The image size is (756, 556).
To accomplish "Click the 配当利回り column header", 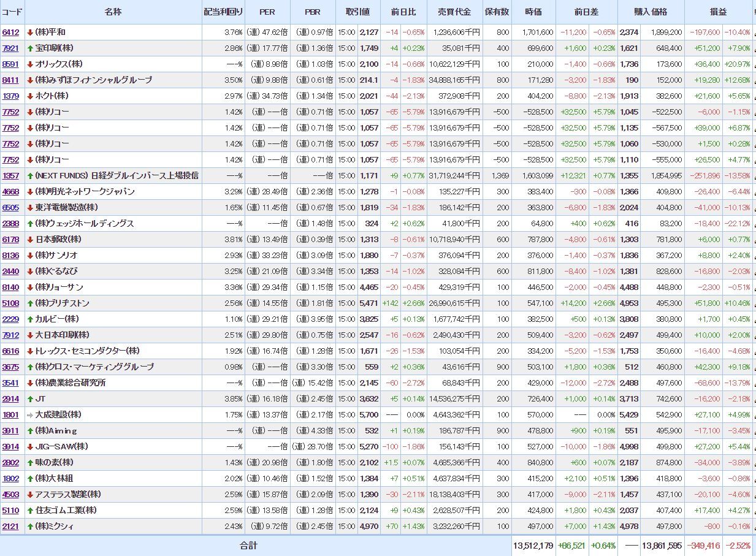I will click(223, 12).
